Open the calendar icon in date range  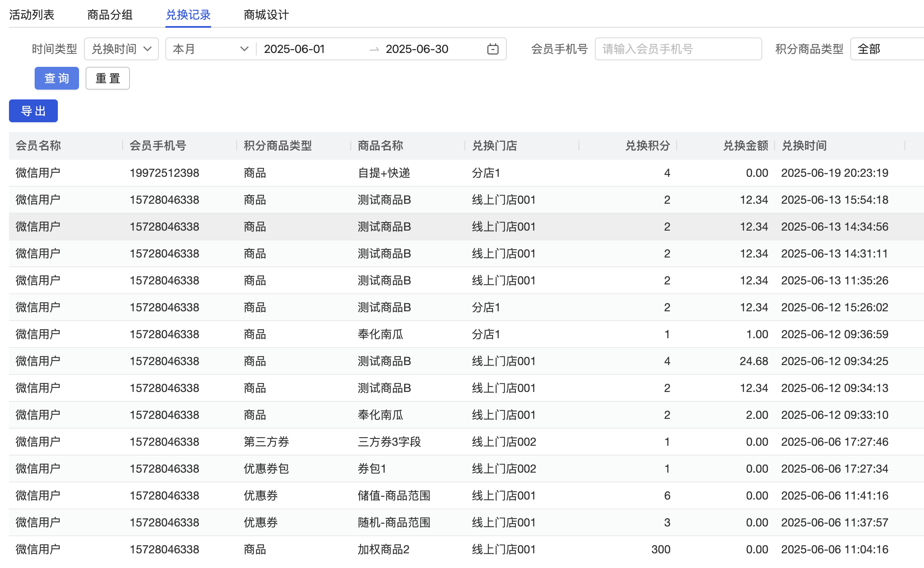point(493,49)
